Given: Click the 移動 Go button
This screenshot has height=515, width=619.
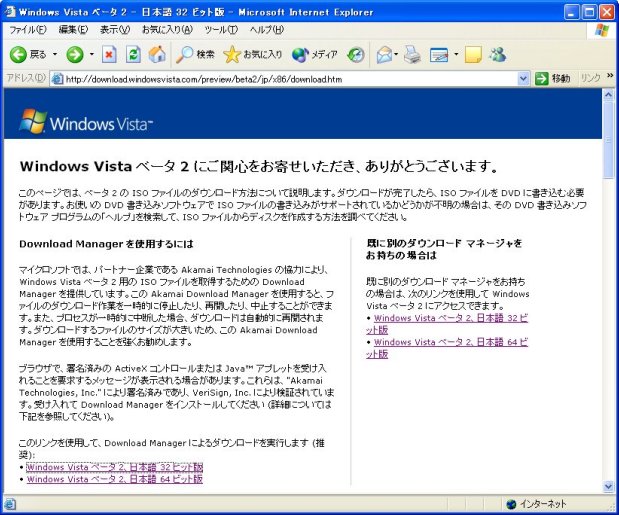Looking at the screenshot, I should (553, 78).
